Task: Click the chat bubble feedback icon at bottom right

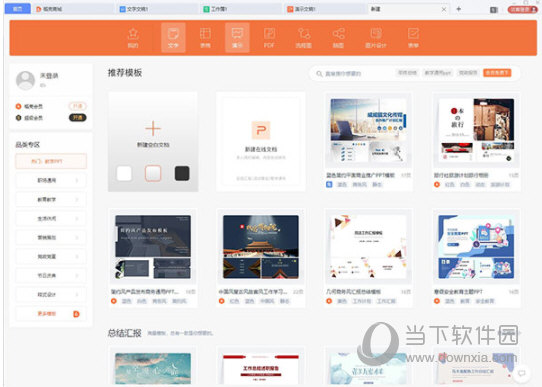Action: [522, 373]
